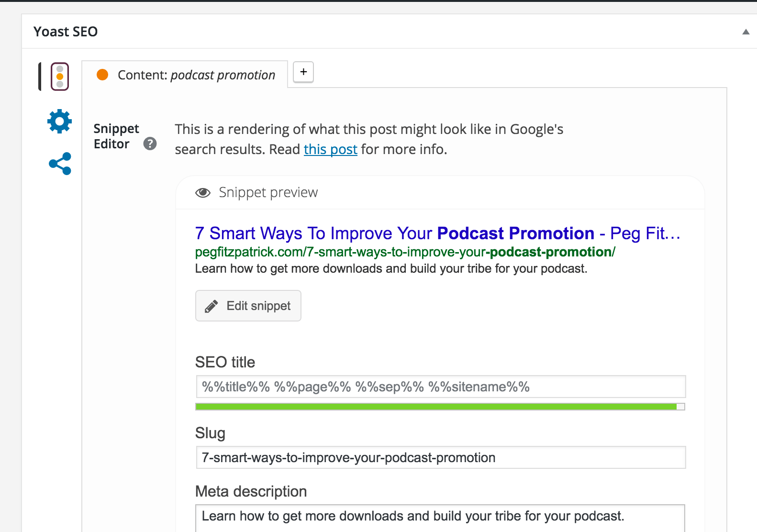
Task: Select the Content: podcast promotion tab
Action: pyautogui.click(x=196, y=75)
